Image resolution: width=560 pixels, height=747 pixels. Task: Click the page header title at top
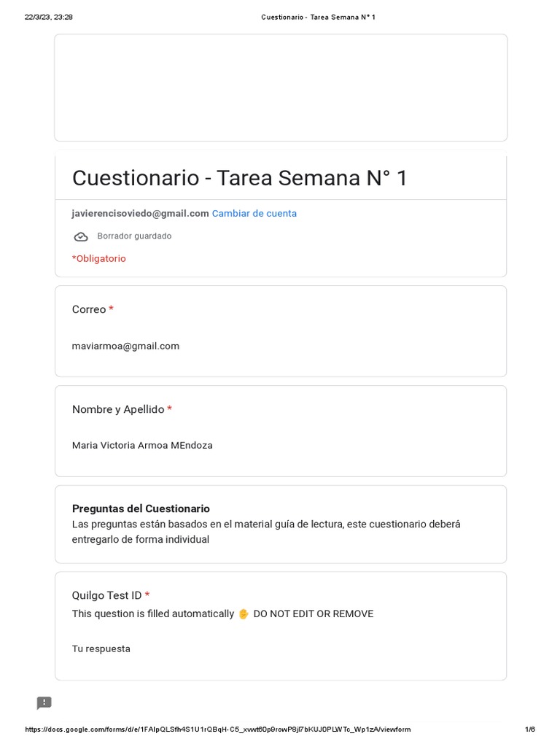coord(318,17)
